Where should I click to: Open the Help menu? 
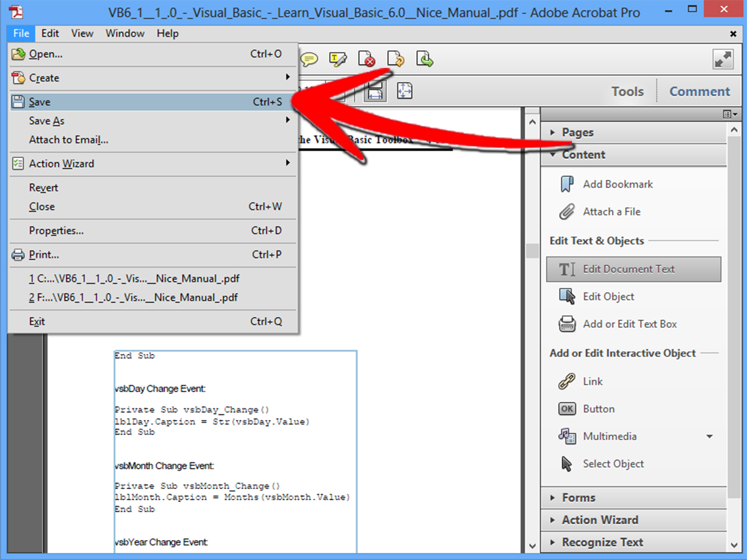point(167,33)
